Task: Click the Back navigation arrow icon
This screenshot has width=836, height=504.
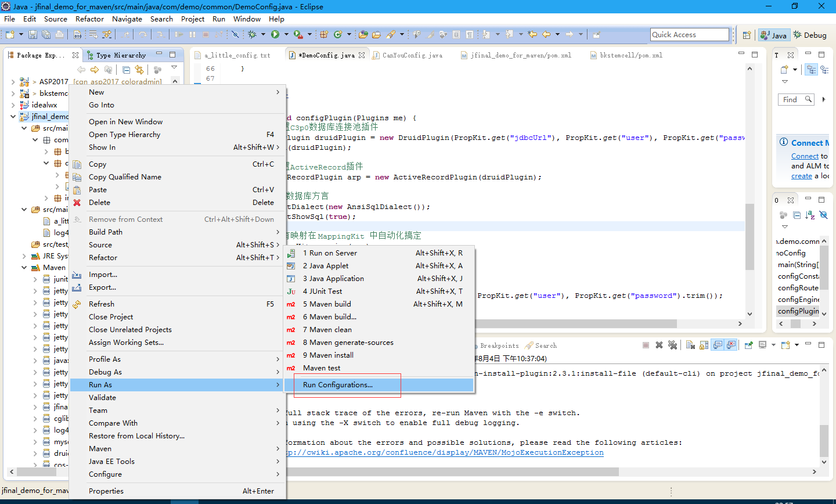Action: point(546,34)
